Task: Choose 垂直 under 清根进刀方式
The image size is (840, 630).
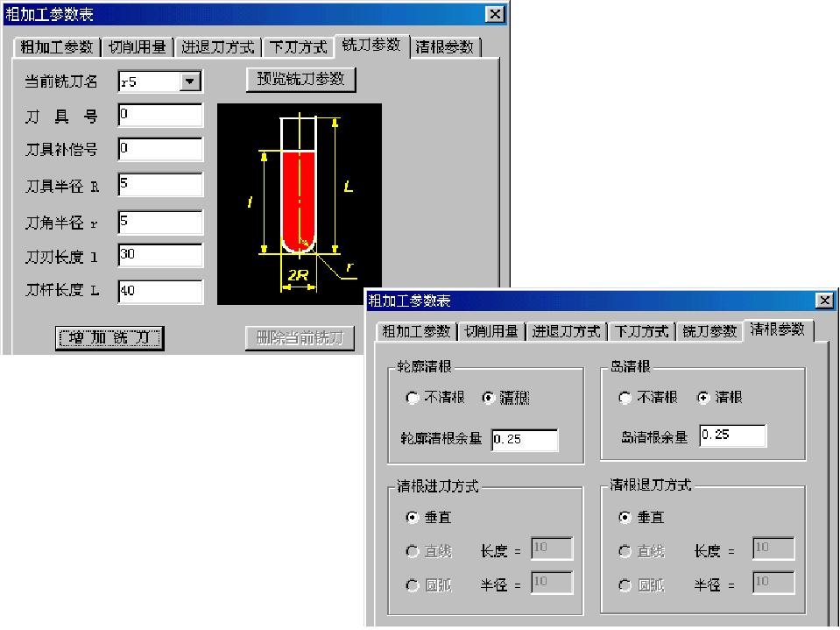Action: pos(413,518)
